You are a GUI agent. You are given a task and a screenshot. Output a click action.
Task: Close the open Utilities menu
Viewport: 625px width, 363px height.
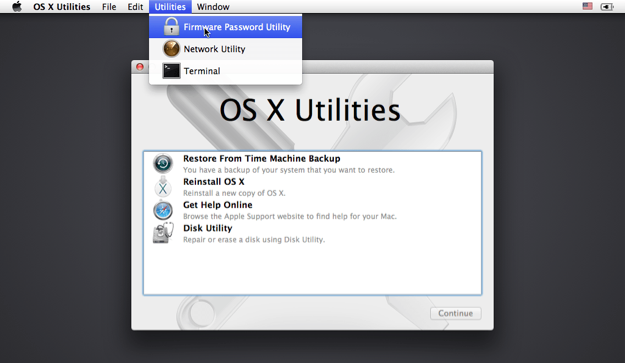pos(170,7)
